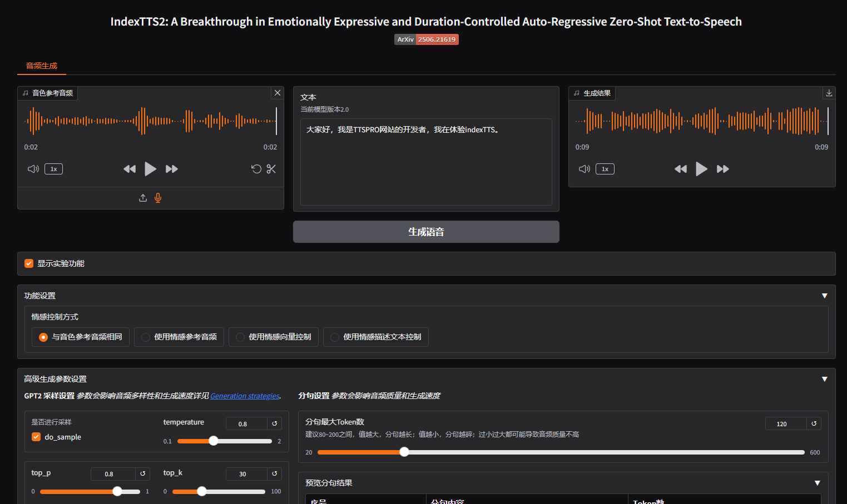The image size is (847, 504).
Task: Open the Generation strategies link
Action: [245, 396]
